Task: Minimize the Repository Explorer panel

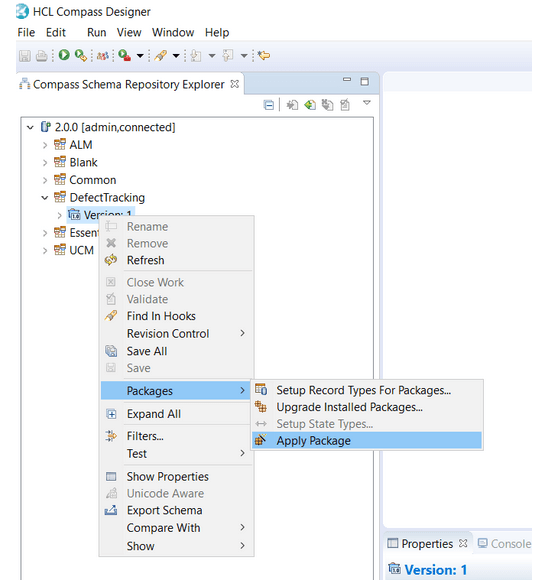Action: [x=347, y=79]
